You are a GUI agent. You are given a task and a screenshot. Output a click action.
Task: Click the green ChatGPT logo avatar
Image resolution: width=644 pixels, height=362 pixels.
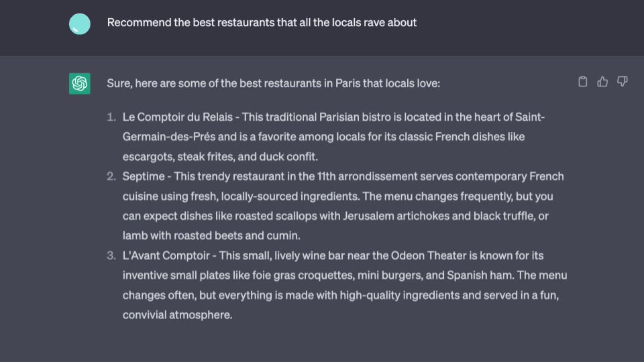click(x=80, y=83)
